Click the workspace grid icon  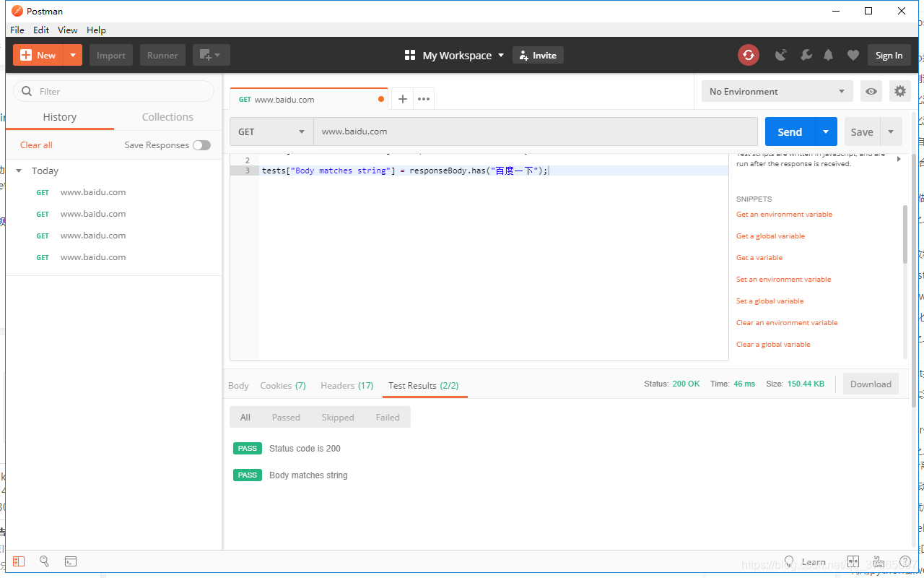coord(410,55)
